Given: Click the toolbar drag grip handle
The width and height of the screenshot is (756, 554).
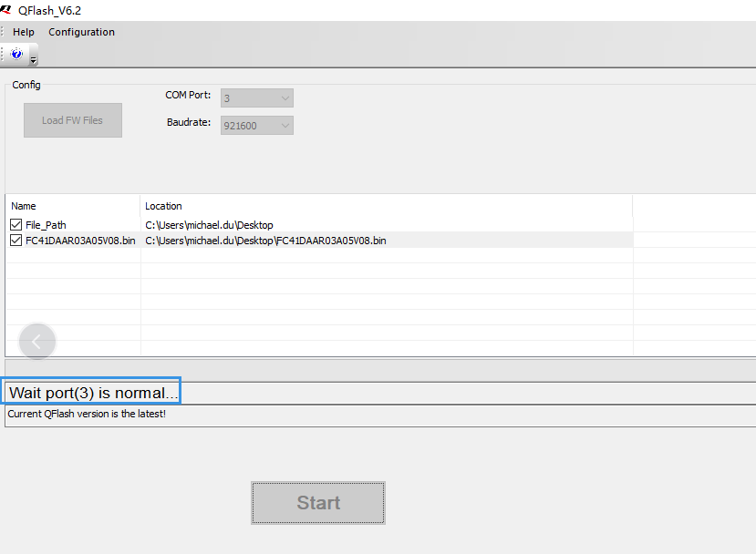Looking at the screenshot, I should pyautogui.click(x=2, y=54).
